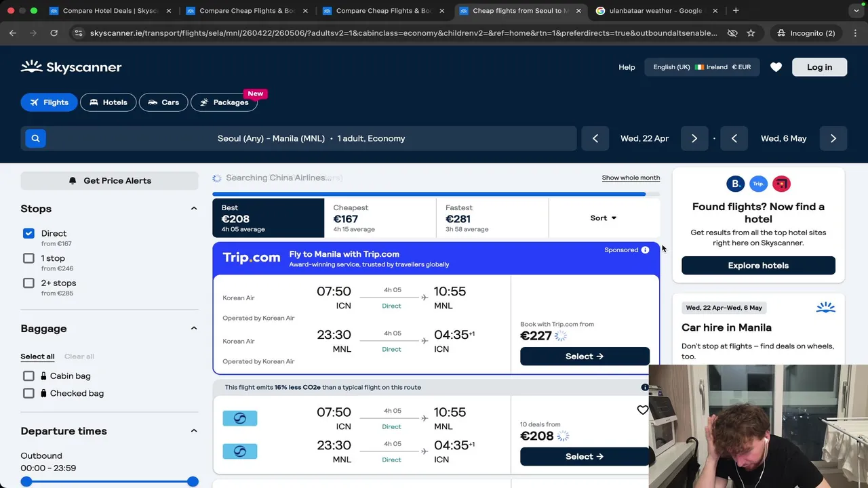Bookmark this page with star icon
This screenshot has width=868, height=488.
[x=751, y=33]
